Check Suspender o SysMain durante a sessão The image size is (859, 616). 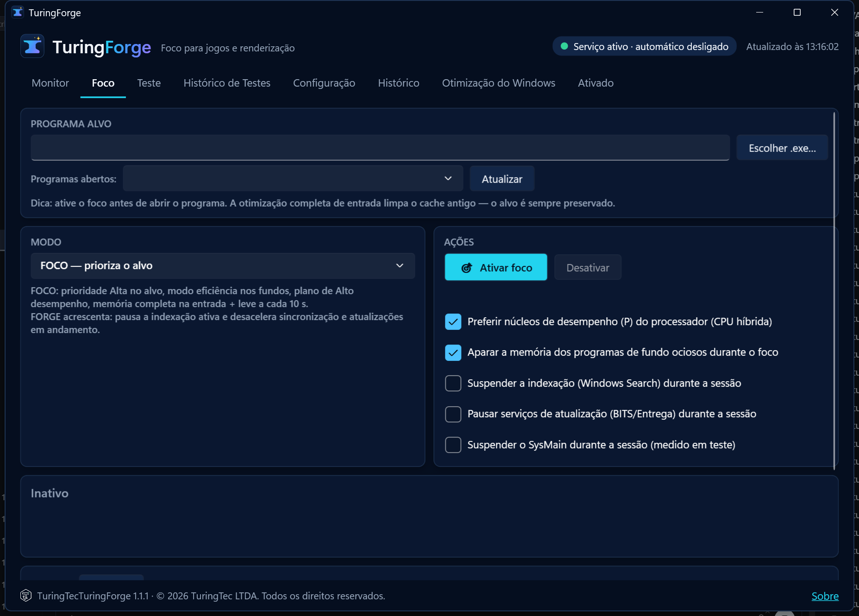(x=453, y=445)
